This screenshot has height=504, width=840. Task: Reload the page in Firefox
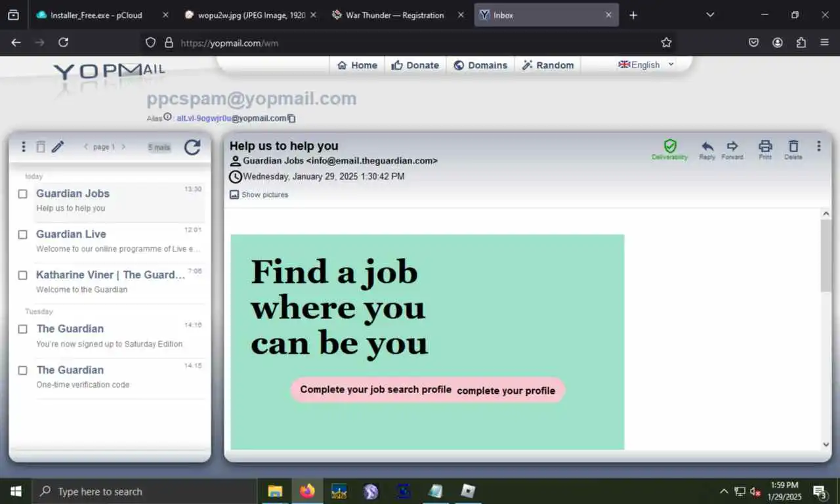[63, 43]
